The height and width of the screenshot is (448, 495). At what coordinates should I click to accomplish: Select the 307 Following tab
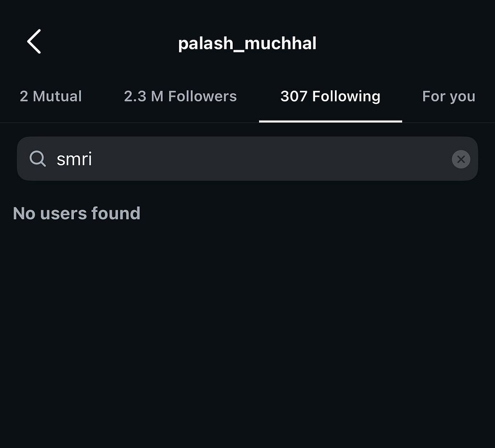tap(330, 96)
